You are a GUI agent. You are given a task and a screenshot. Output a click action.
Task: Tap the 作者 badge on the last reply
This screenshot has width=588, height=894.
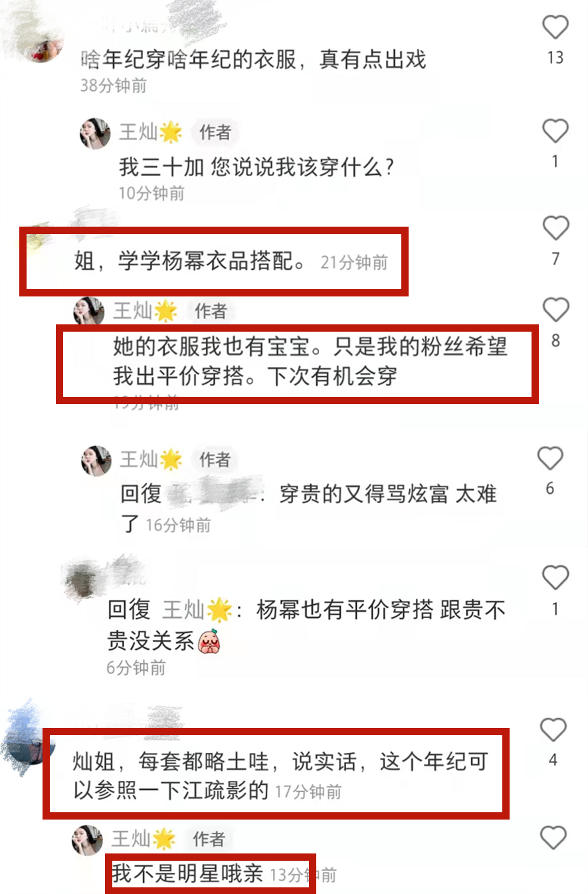[x=208, y=839]
